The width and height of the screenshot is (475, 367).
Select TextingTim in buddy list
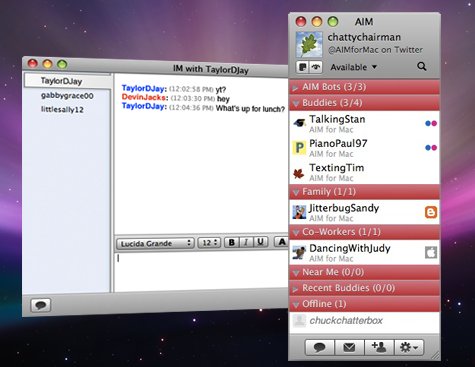[x=364, y=172]
